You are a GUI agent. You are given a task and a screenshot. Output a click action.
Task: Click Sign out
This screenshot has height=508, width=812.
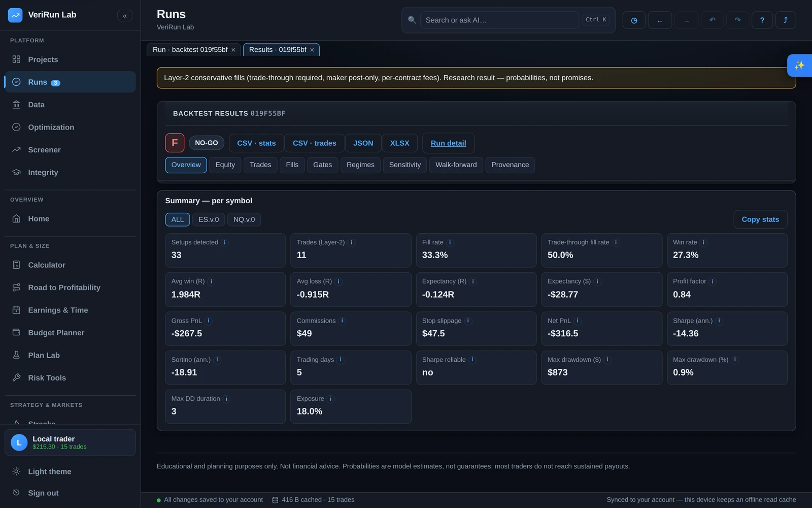(x=70, y=493)
